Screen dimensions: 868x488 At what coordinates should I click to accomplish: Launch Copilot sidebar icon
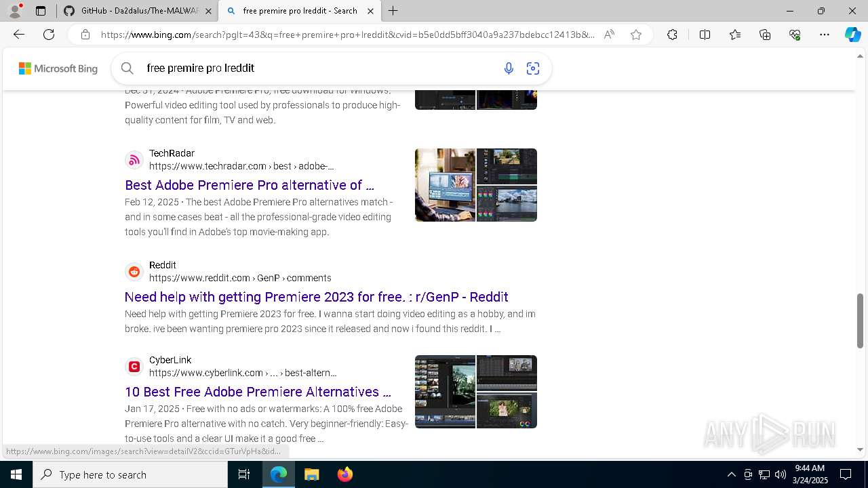tap(852, 35)
